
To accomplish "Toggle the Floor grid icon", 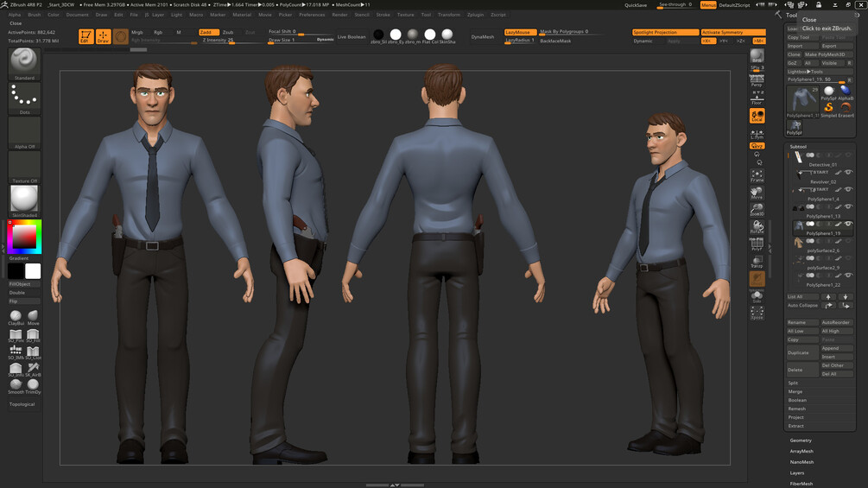I will click(x=757, y=98).
